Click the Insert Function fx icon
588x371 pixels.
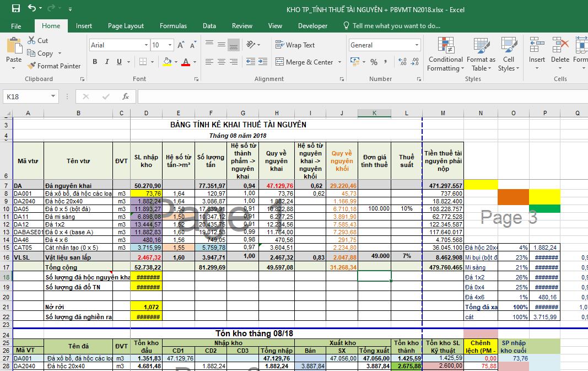tap(126, 96)
